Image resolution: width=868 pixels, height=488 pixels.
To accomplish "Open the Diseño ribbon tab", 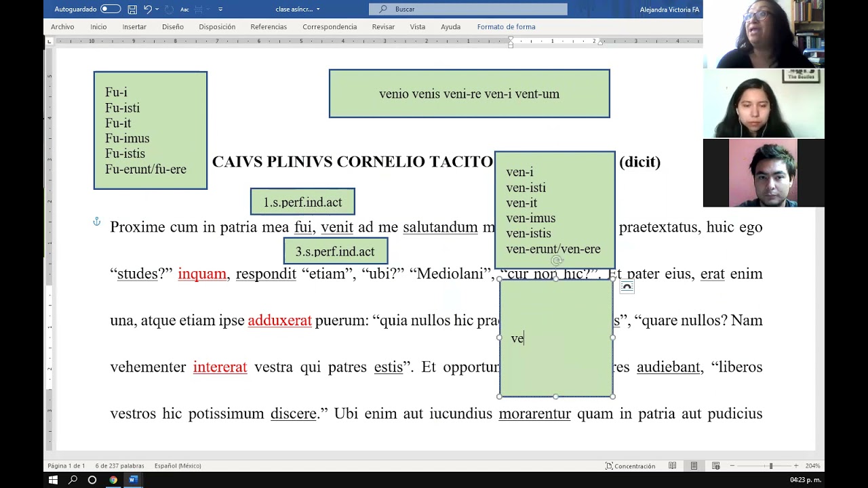I will click(173, 26).
